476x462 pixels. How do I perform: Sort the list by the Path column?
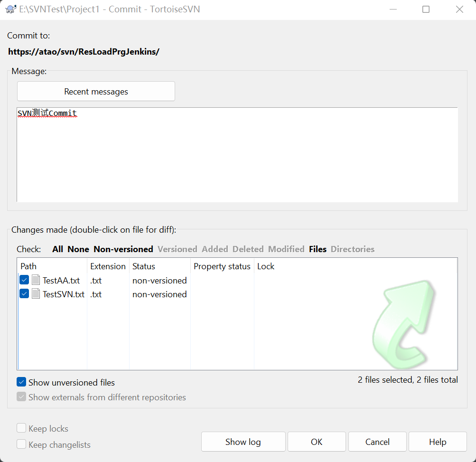28,266
